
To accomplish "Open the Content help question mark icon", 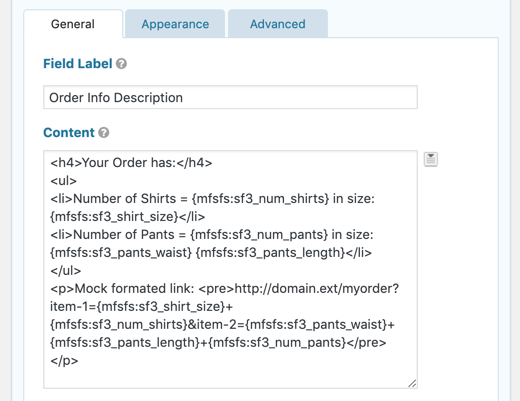I will pos(104,133).
